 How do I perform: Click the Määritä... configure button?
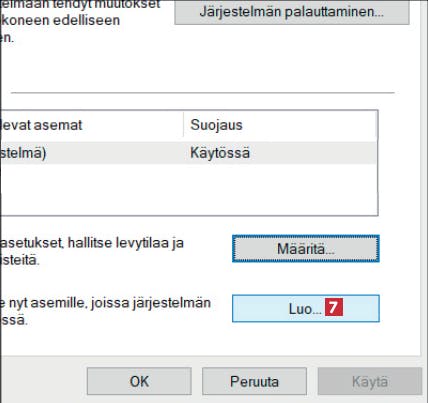tap(306, 249)
